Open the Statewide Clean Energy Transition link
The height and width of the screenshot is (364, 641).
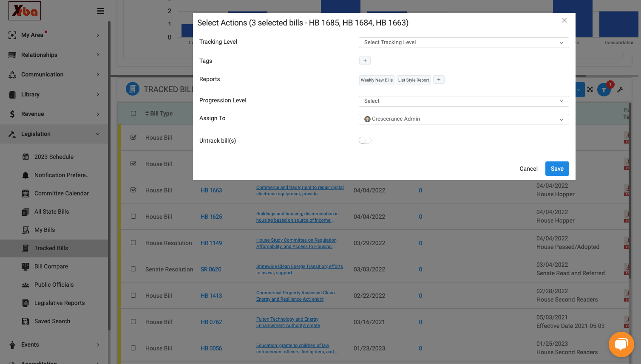click(299, 270)
